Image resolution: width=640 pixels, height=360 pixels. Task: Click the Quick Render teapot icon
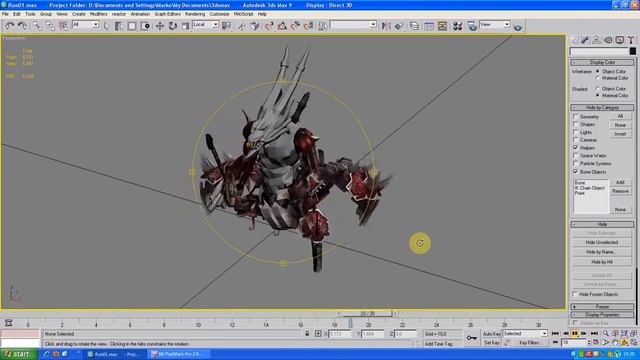coord(518,27)
